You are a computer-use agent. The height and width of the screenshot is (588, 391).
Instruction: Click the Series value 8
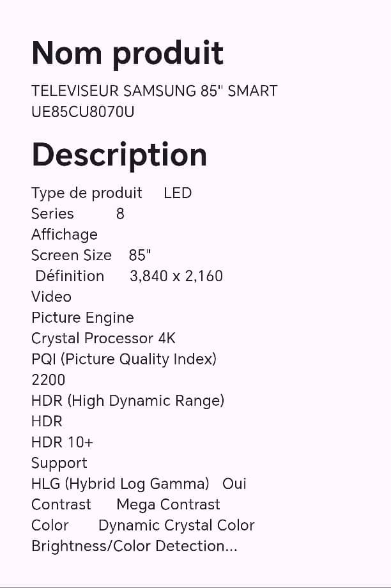coord(120,213)
